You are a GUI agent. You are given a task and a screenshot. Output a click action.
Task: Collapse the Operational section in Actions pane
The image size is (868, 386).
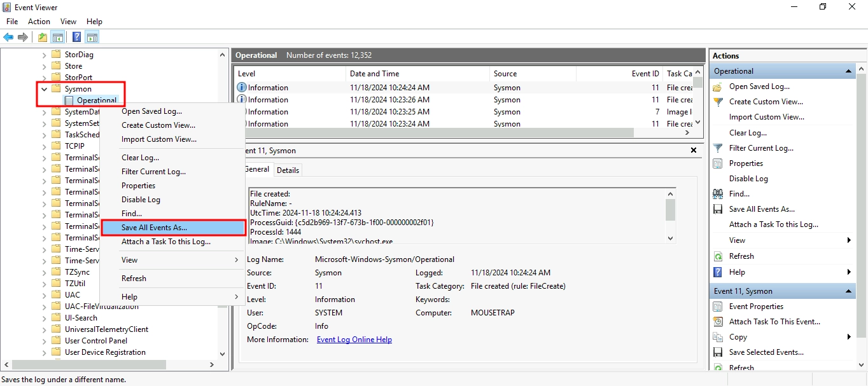point(848,71)
